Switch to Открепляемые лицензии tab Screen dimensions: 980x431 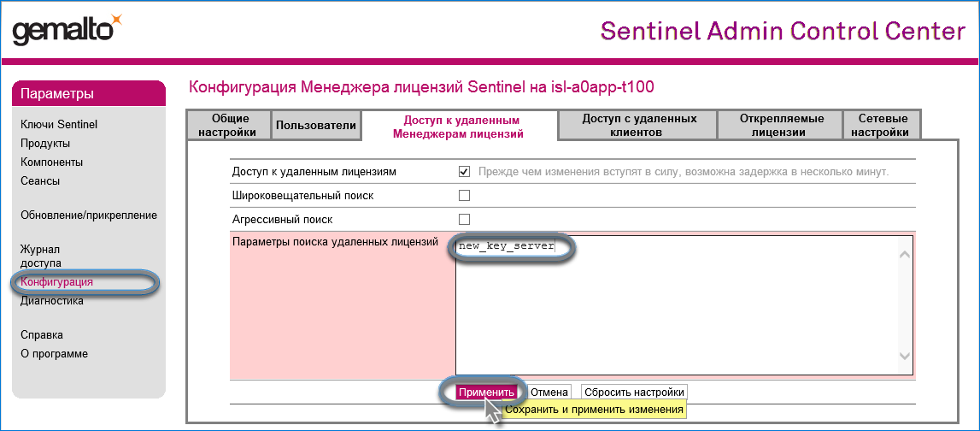(781, 125)
